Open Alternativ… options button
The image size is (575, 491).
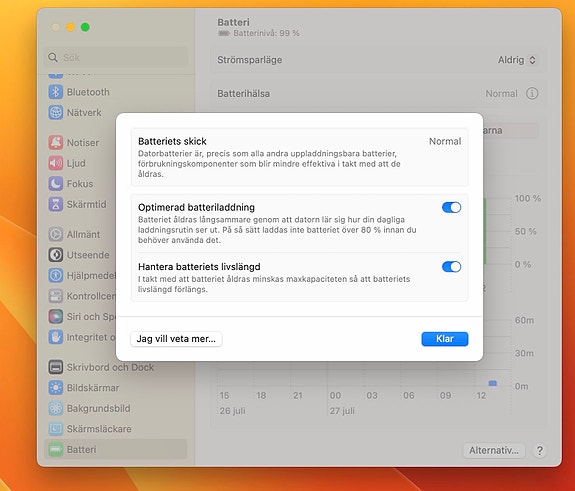tap(494, 450)
